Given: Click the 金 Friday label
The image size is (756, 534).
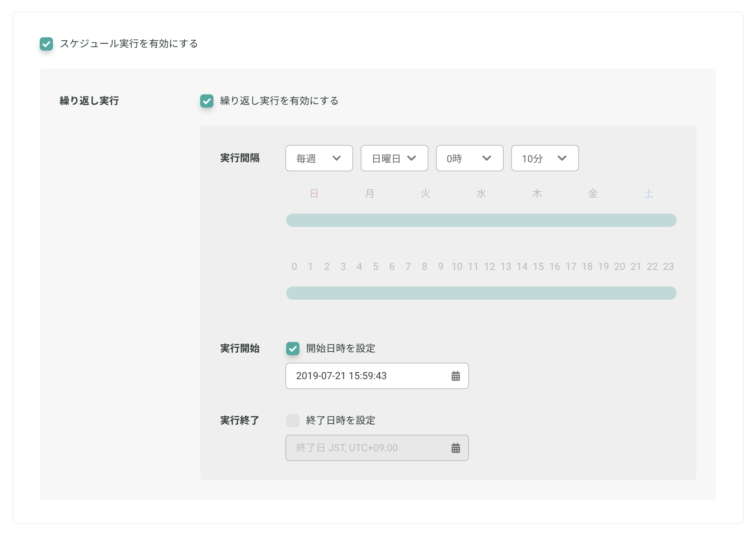Looking at the screenshot, I should (x=593, y=194).
